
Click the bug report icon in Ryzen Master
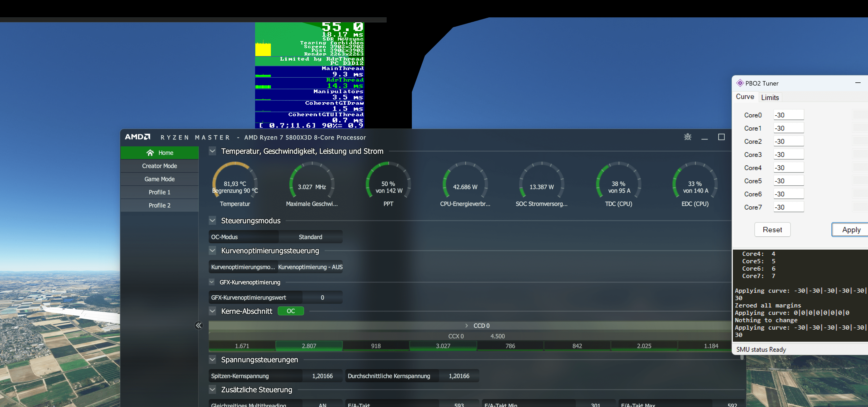(x=687, y=137)
